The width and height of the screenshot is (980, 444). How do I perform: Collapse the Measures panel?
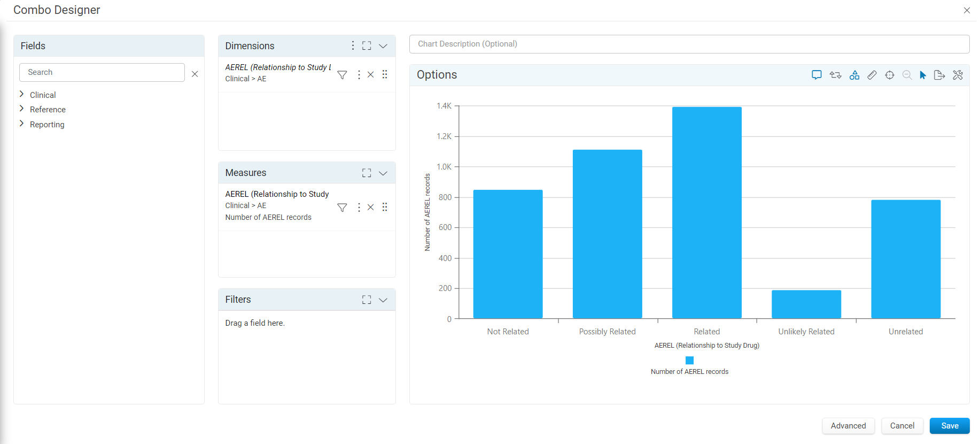point(383,173)
